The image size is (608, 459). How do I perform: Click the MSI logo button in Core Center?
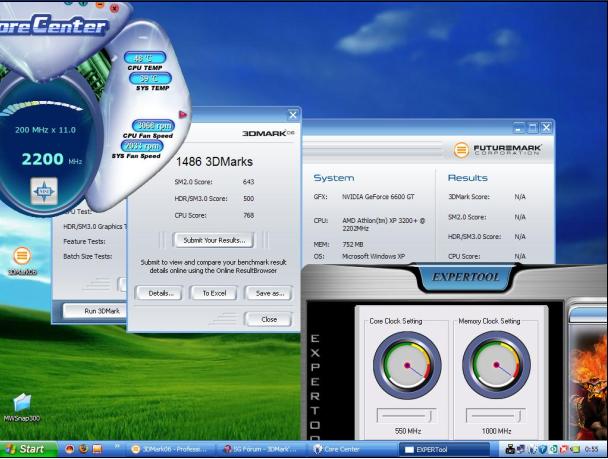coord(44,189)
